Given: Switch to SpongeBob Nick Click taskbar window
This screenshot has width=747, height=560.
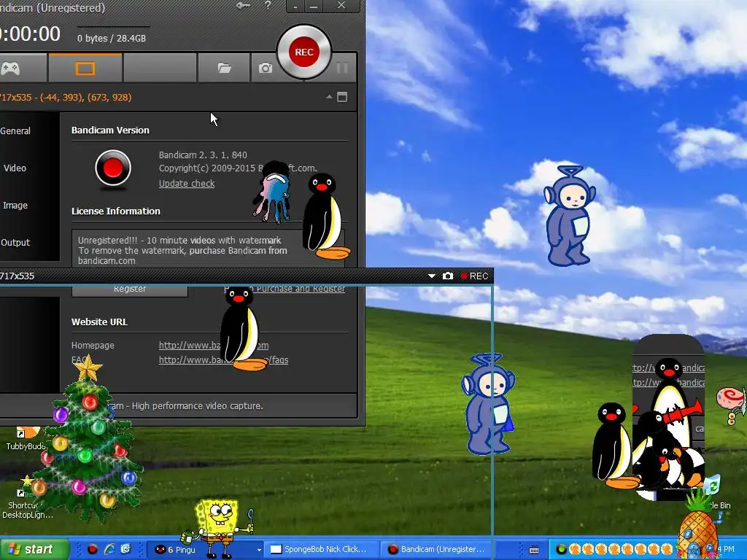Looking at the screenshot, I should point(323,550).
